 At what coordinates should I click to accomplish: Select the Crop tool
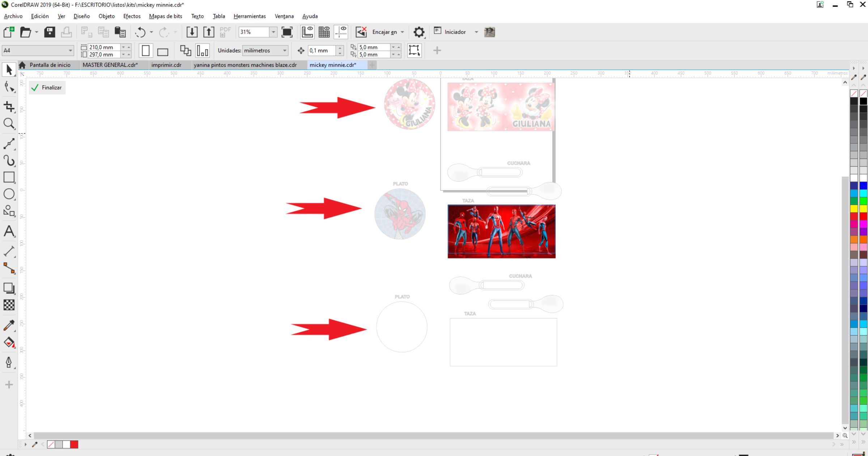9,107
